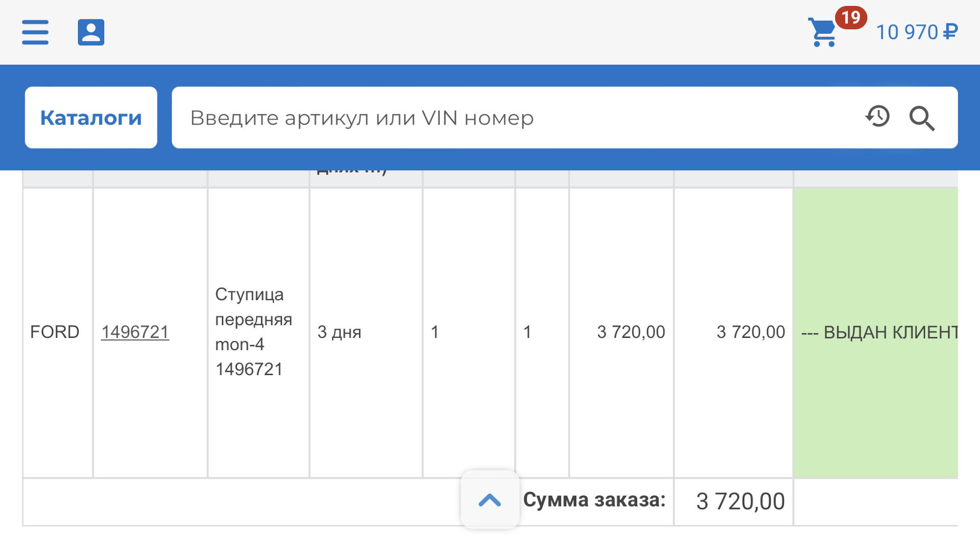This screenshot has height=551, width=980.
Task: Open the Каталоги catalogs button
Action: [x=91, y=118]
